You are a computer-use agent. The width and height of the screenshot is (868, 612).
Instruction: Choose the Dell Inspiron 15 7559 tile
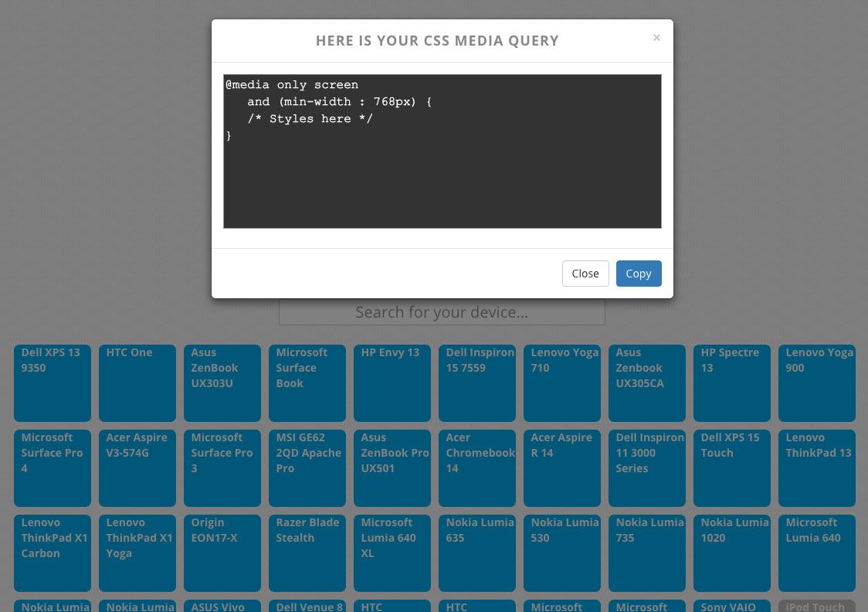476,382
